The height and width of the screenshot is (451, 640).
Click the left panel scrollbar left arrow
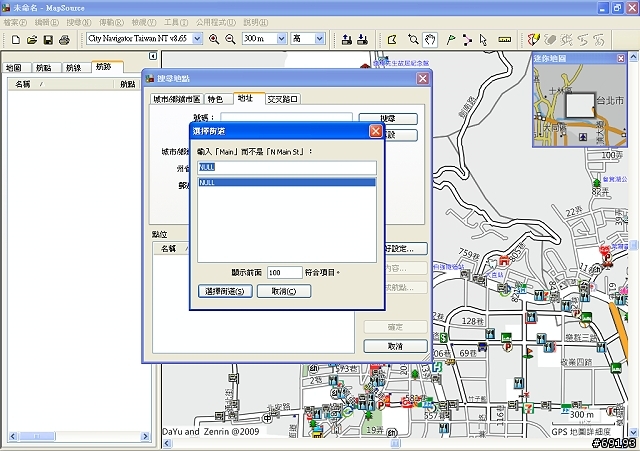coord(13,436)
